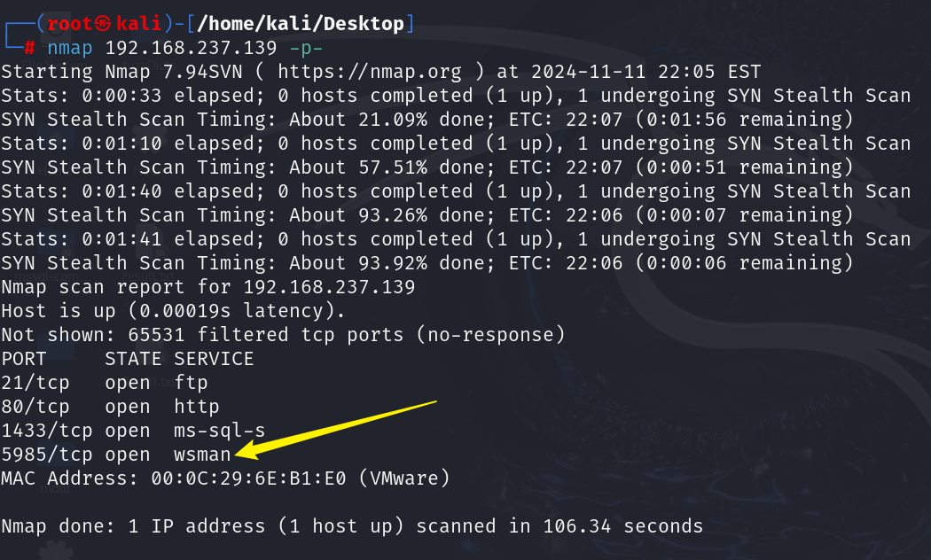Image resolution: width=931 pixels, height=560 pixels.
Task: Click the 65531 filtered tcp ports text
Action: (265, 335)
